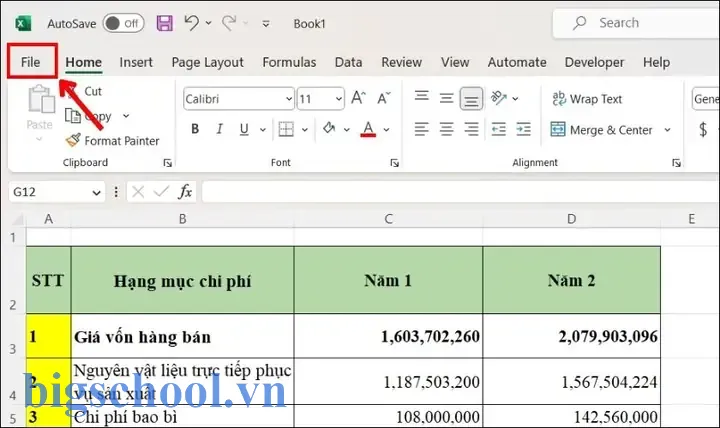Toggle the AutoSave switch
The image size is (720, 428).
[124, 23]
